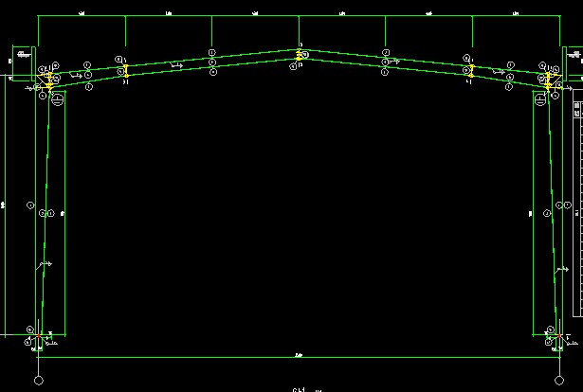This screenshot has height=392, width=583.
Task: Click the yellow splice on the left rafter
Action: (x=124, y=71)
